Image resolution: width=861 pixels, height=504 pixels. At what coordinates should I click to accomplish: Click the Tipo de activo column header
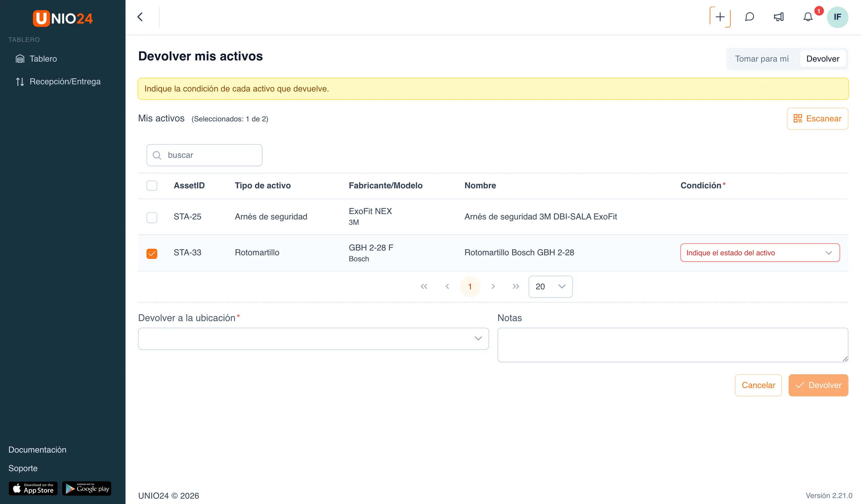point(263,186)
